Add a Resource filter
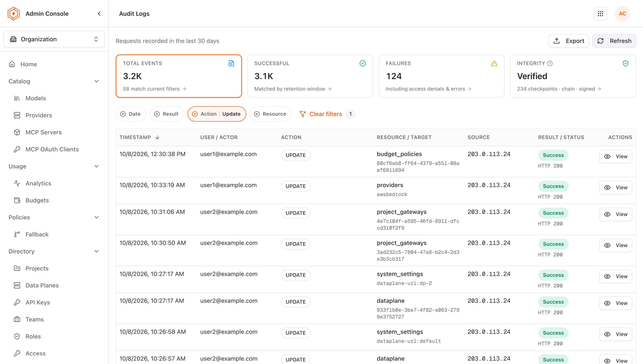643x364 pixels. pyautogui.click(x=270, y=114)
